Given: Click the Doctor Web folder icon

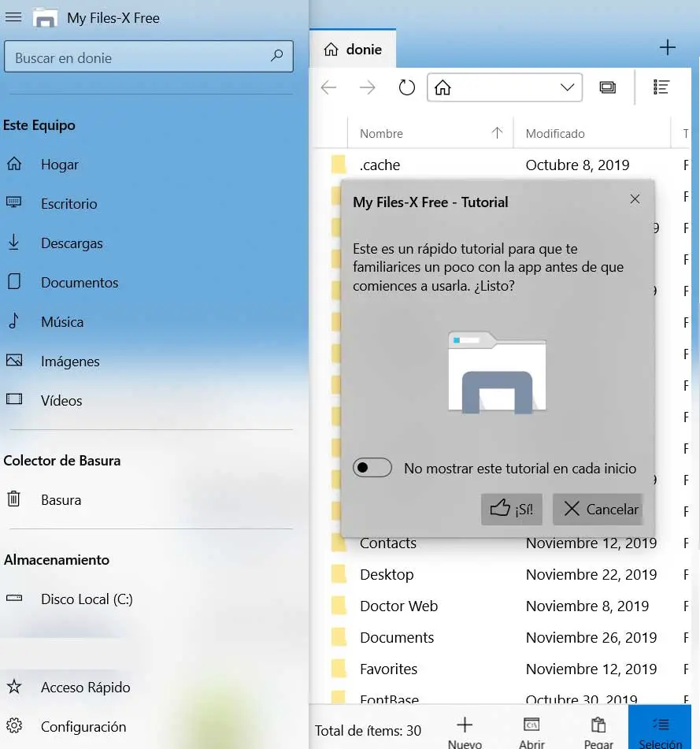Looking at the screenshot, I should click(339, 605).
